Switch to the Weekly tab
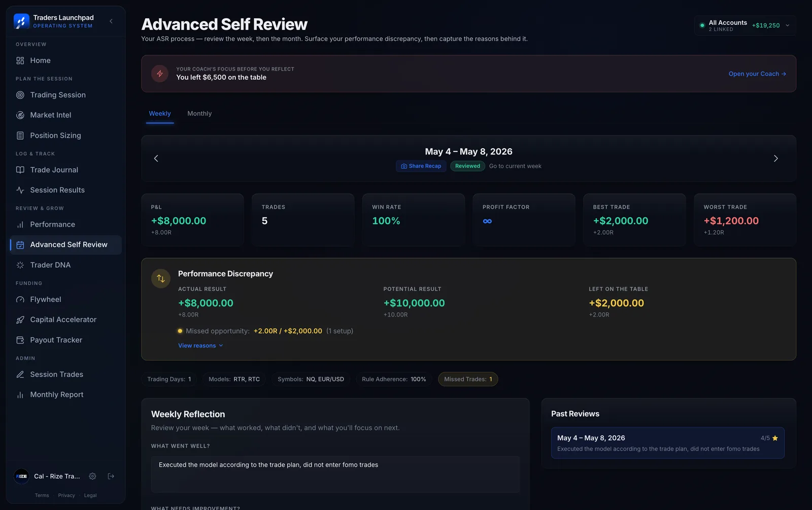 coord(160,114)
